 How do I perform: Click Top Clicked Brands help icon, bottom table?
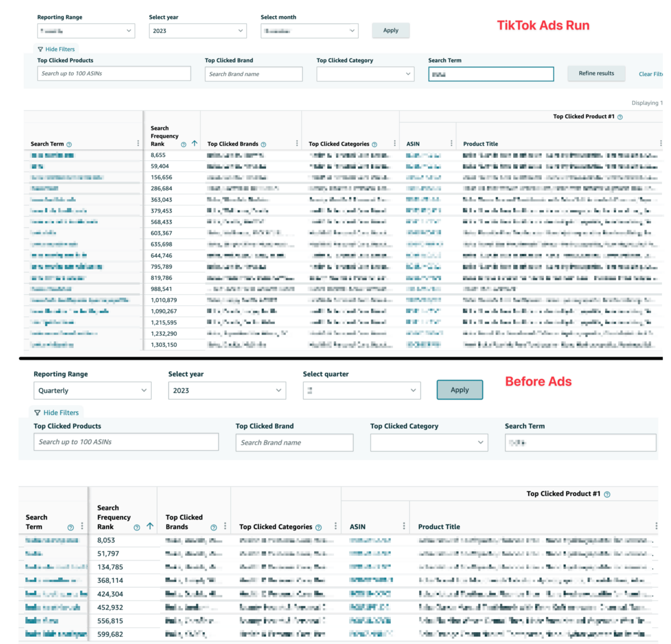point(213,528)
